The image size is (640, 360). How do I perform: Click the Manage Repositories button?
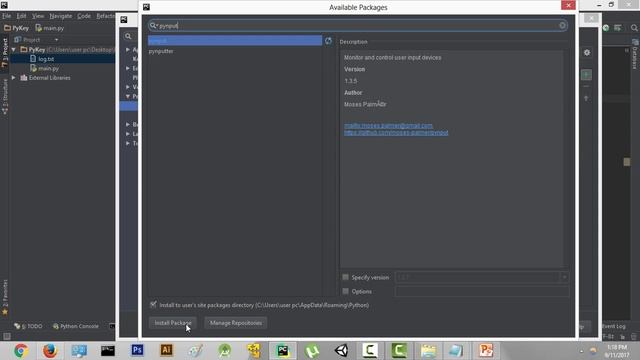pos(236,323)
